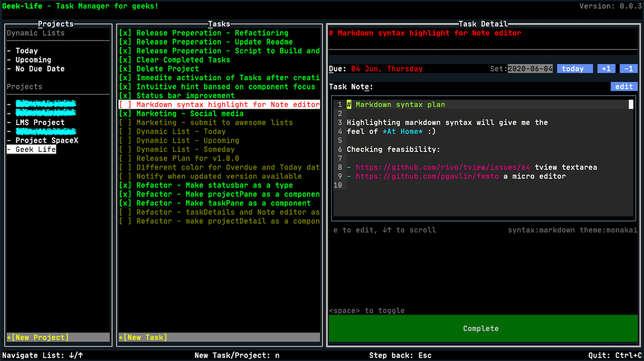Click the green Complete button

click(x=481, y=329)
